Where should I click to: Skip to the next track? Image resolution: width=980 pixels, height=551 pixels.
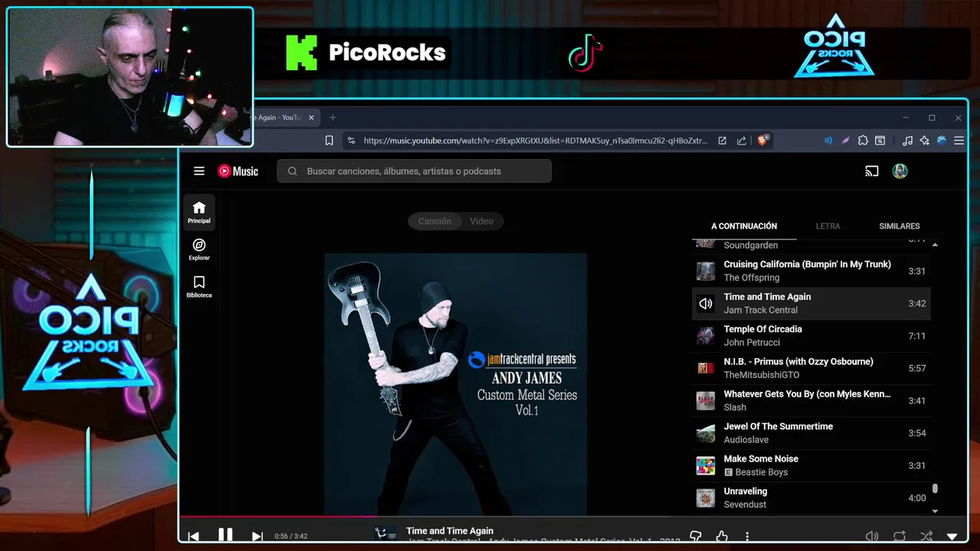tap(257, 536)
